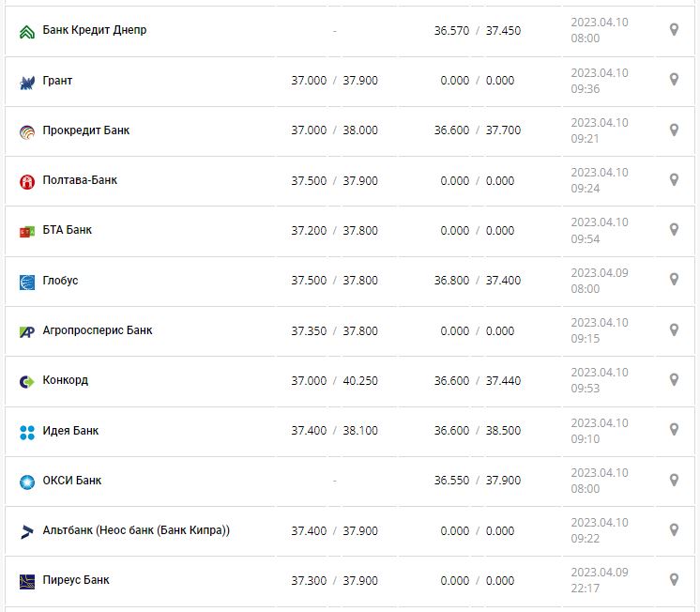Click the map pin for Идея Банк
The width and height of the screenshot is (700, 612).
coord(674,430)
